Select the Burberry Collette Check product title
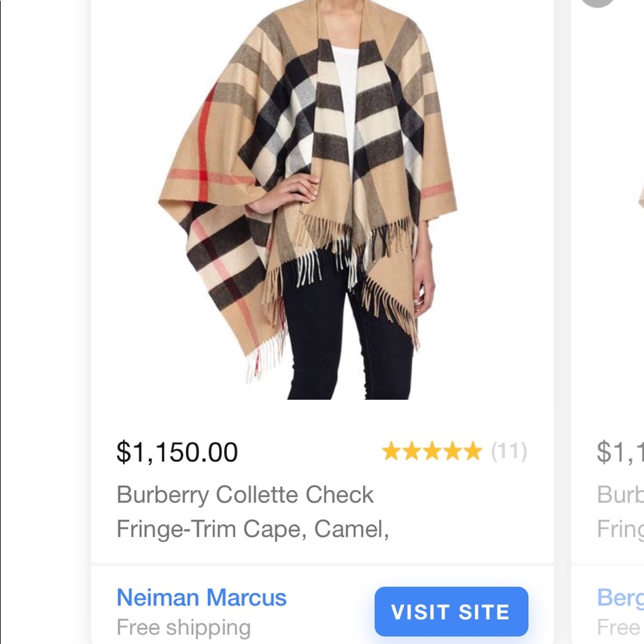Image resolution: width=644 pixels, height=644 pixels. point(245,512)
